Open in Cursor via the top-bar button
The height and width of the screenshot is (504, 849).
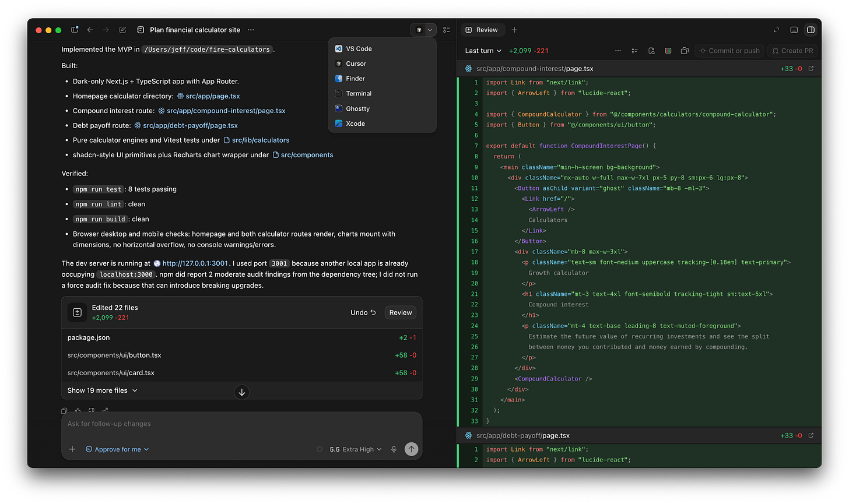coord(419,30)
